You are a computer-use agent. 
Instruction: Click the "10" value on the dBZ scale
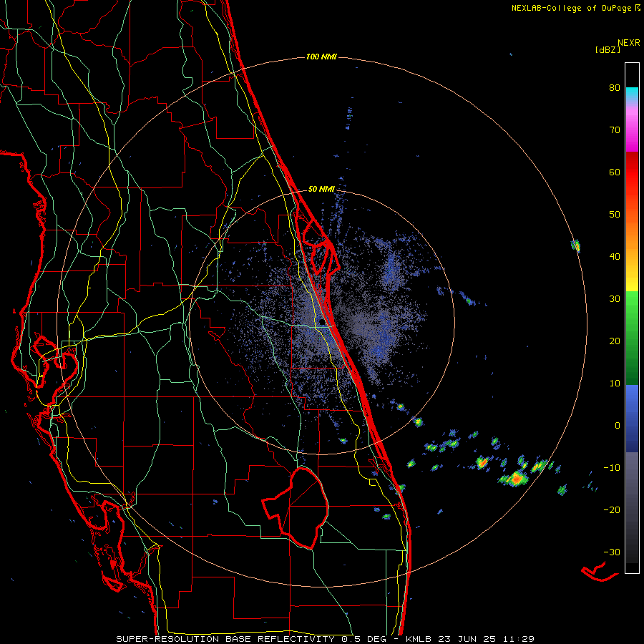[615, 384]
